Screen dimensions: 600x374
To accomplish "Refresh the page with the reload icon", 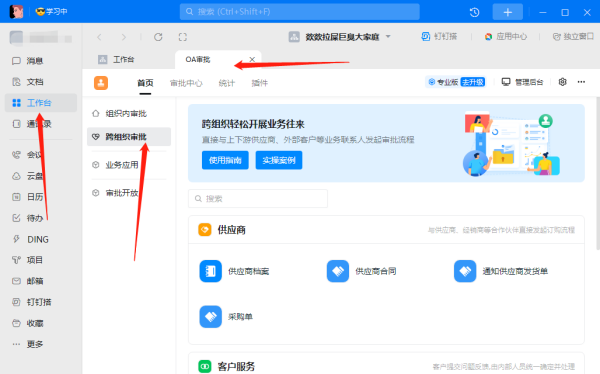I will click(158, 37).
